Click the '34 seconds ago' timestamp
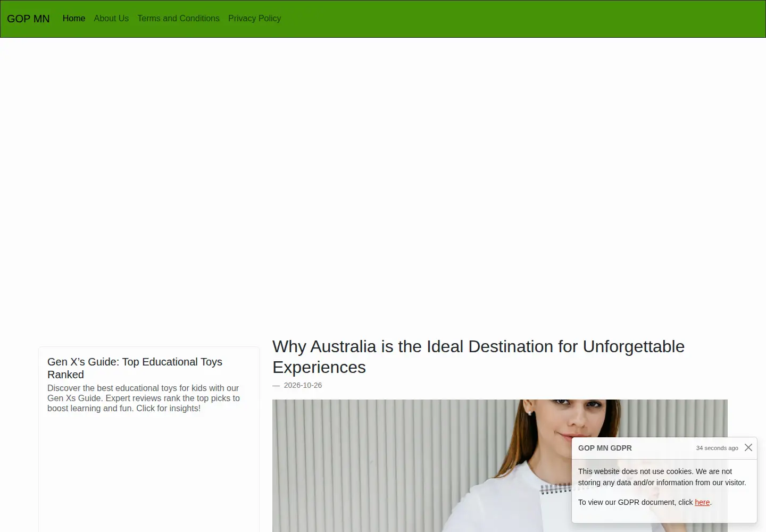766x532 pixels. pyautogui.click(x=717, y=448)
